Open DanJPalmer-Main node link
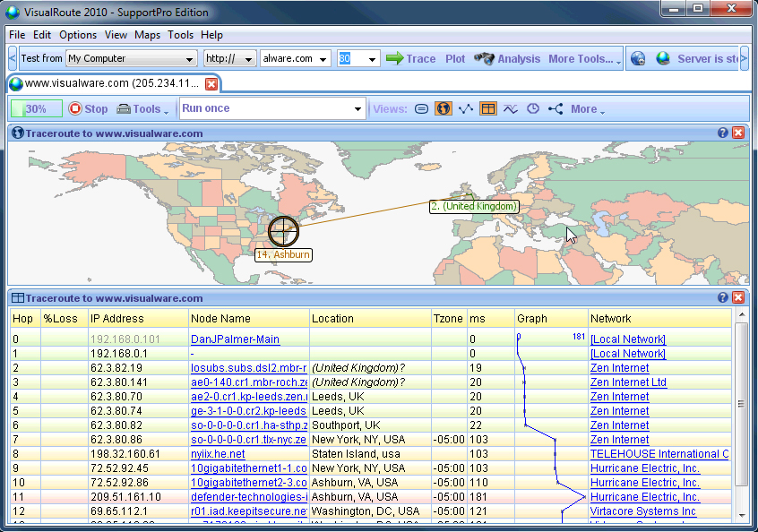The height and width of the screenshot is (532, 758). [235, 339]
